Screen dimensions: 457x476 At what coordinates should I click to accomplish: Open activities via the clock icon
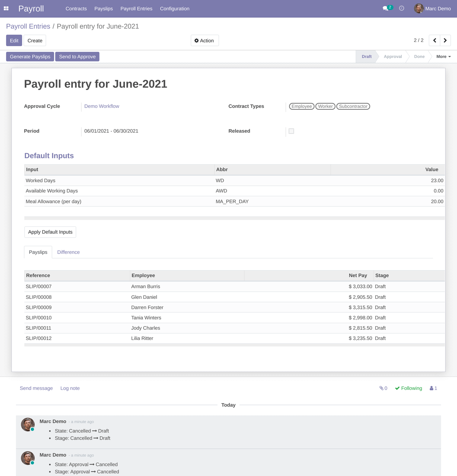401,8
